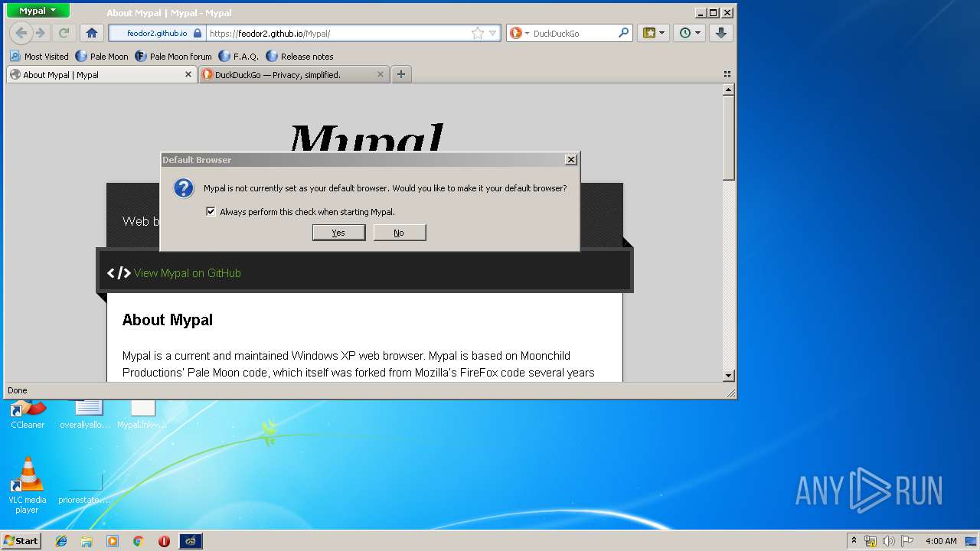Open the Pale Moon bookmark
The height and width of the screenshot is (551, 980).
102,56
